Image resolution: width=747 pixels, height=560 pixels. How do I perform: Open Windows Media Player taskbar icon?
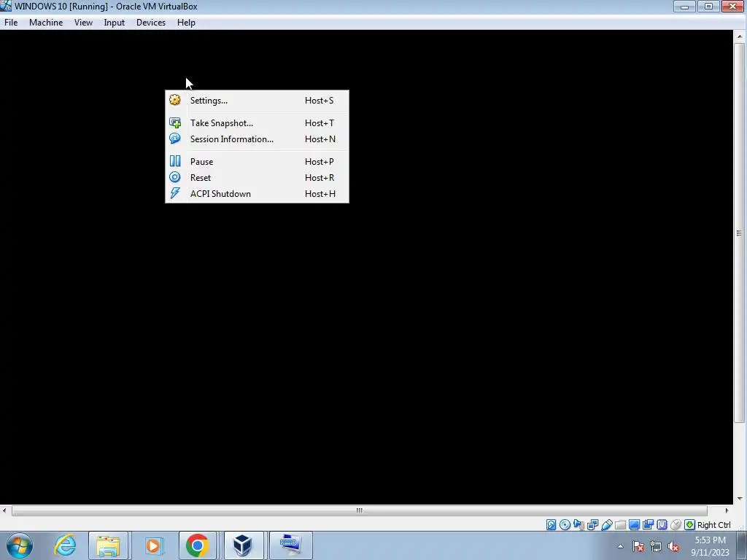[153, 545]
